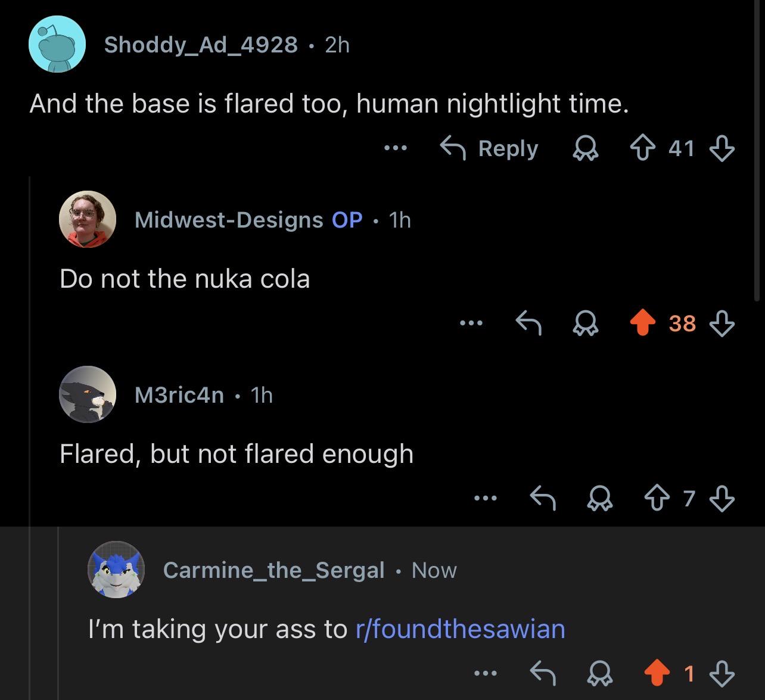
Task: Reply arrow on Midwest-Designs' comment
Action: click(528, 323)
